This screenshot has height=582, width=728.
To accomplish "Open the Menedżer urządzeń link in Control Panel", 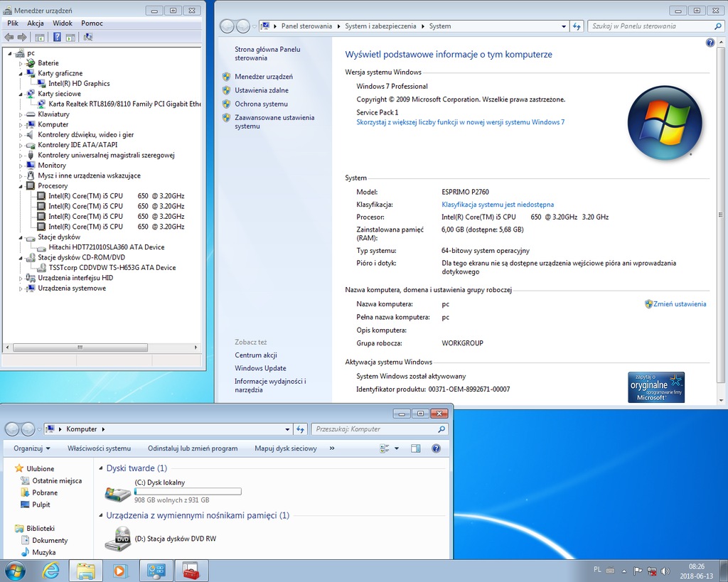I will click(x=264, y=77).
